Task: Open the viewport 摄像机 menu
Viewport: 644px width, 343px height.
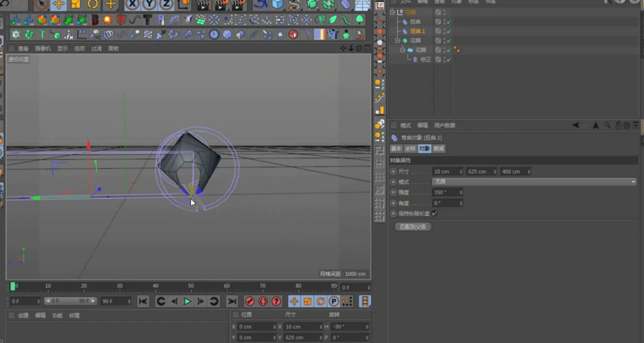Action: click(43, 48)
